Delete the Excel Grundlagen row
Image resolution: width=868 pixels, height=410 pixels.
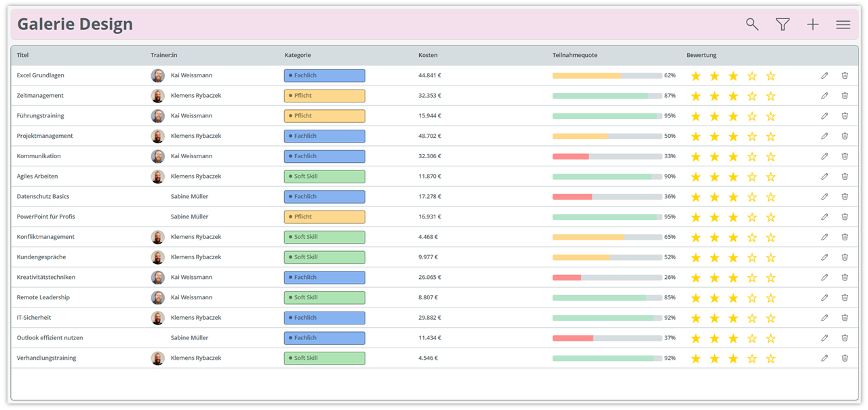[845, 75]
